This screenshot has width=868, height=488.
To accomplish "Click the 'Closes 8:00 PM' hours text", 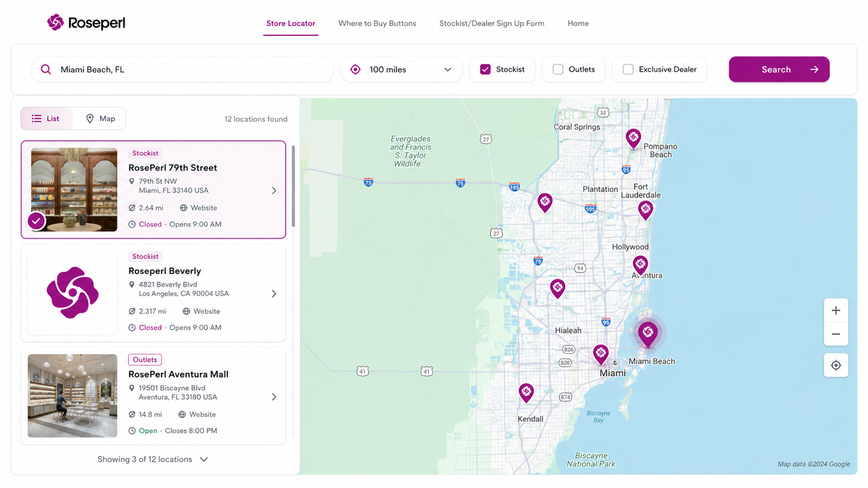I will [x=191, y=431].
